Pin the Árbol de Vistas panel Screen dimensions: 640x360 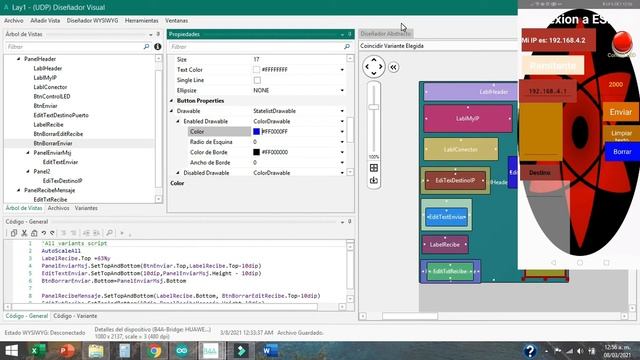[x=158, y=34]
